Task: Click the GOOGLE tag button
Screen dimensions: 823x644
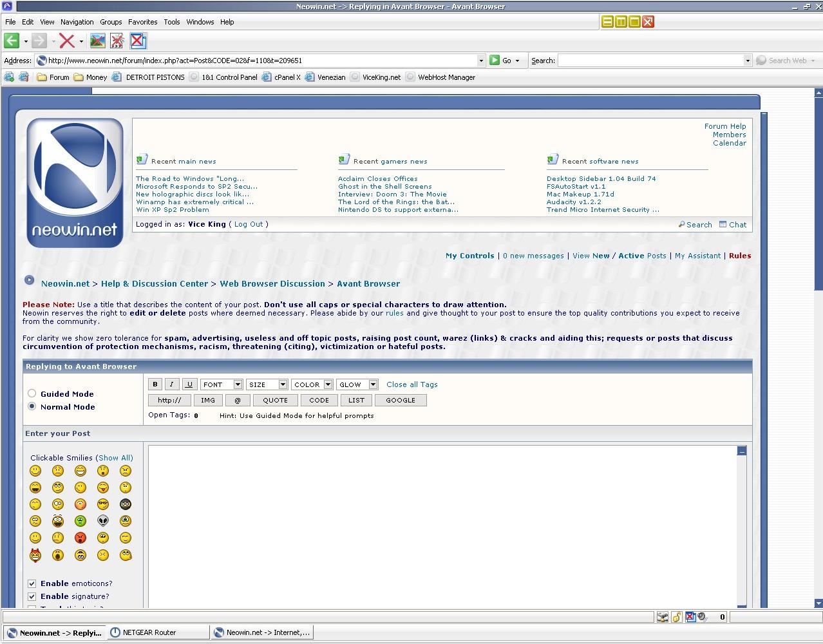Action: point(401,400)
